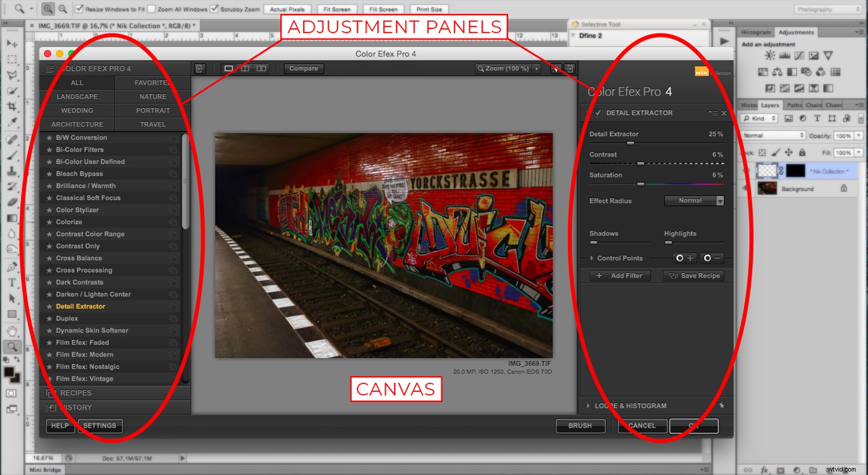Select the Type tool in the left toolbar
Image resolution: width=868 pixels, height=475 pixels.
click(x=13, y=282)
